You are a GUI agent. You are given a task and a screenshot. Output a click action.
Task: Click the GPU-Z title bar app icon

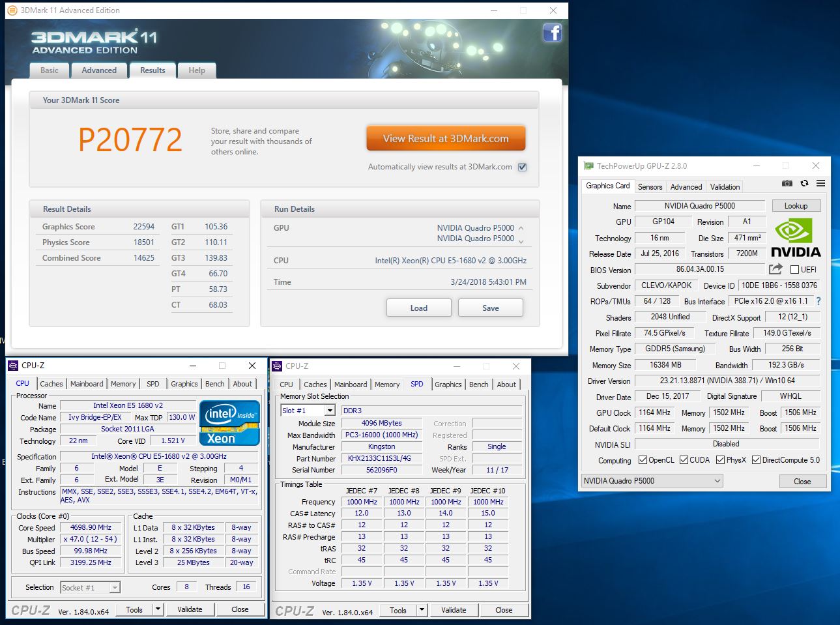588,166
